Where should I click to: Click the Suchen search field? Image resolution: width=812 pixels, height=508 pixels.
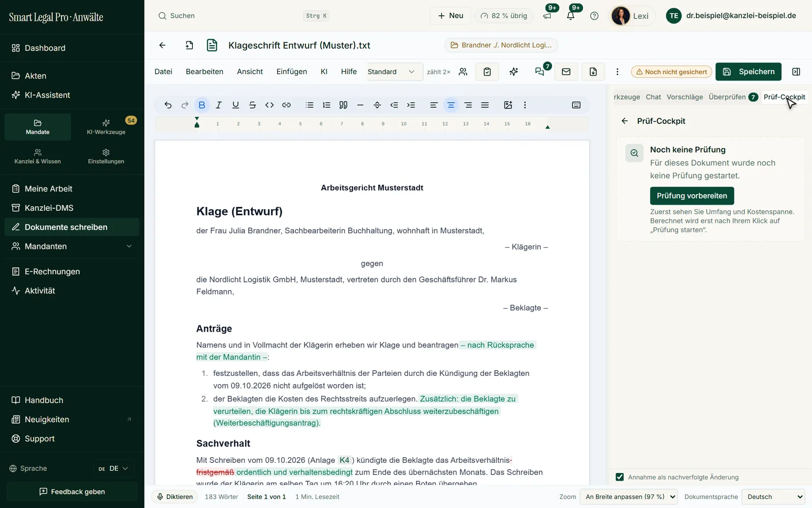[243, 16]
